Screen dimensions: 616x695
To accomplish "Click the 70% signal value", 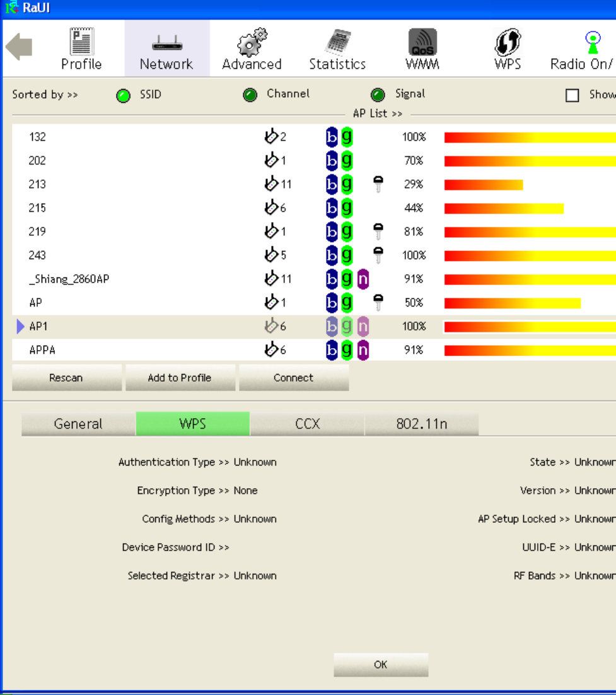I will point(414,160).
